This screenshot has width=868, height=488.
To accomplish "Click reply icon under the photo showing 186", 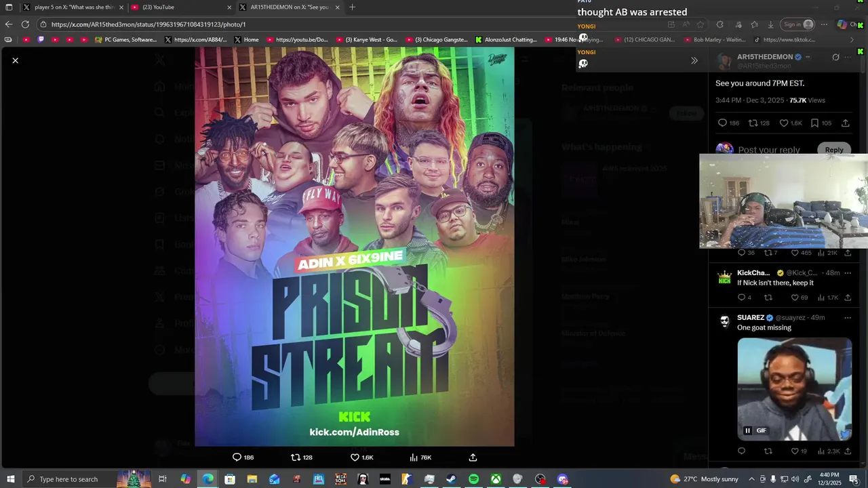I will tap(243, 457).
